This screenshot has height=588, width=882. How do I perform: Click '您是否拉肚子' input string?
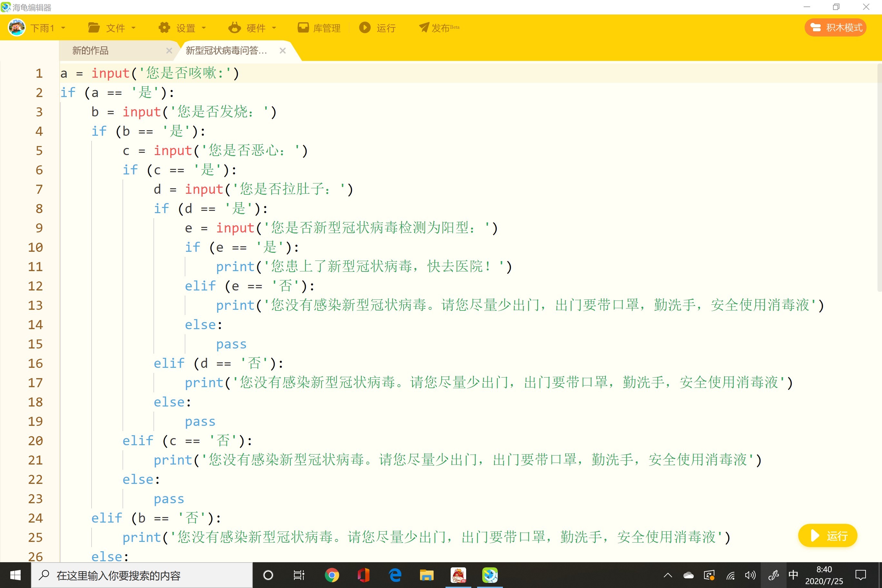click(289, 189)
